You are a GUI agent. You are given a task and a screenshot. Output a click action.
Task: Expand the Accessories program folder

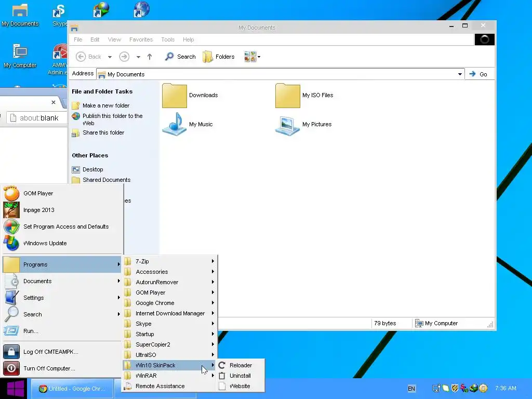coord(169,272)
